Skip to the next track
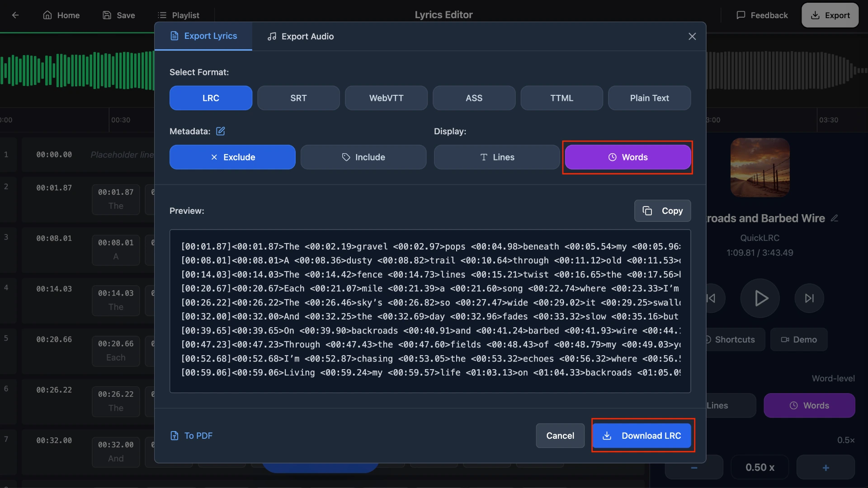The width and height of the screenshot is (868, 488). [809, 298]
